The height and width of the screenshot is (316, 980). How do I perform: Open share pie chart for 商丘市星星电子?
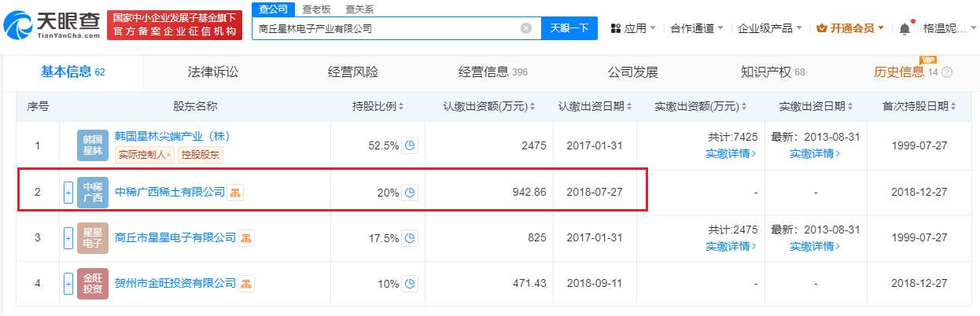[410, 237]
